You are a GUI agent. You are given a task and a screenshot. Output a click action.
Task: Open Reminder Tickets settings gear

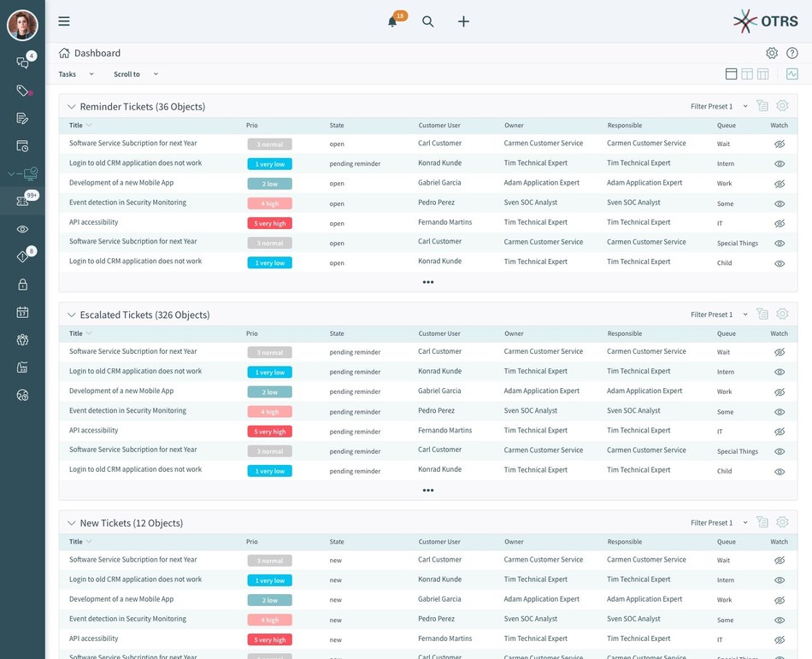point(782,106)
